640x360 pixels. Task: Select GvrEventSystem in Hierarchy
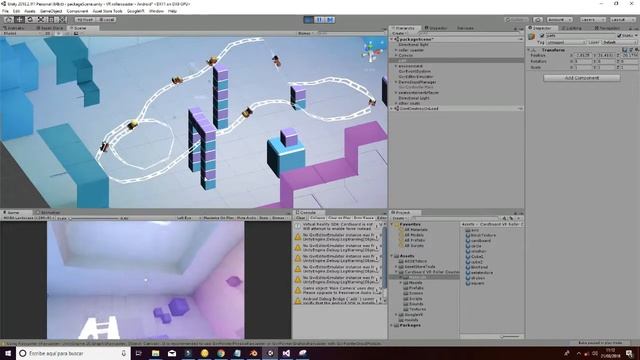coord(414,71)
